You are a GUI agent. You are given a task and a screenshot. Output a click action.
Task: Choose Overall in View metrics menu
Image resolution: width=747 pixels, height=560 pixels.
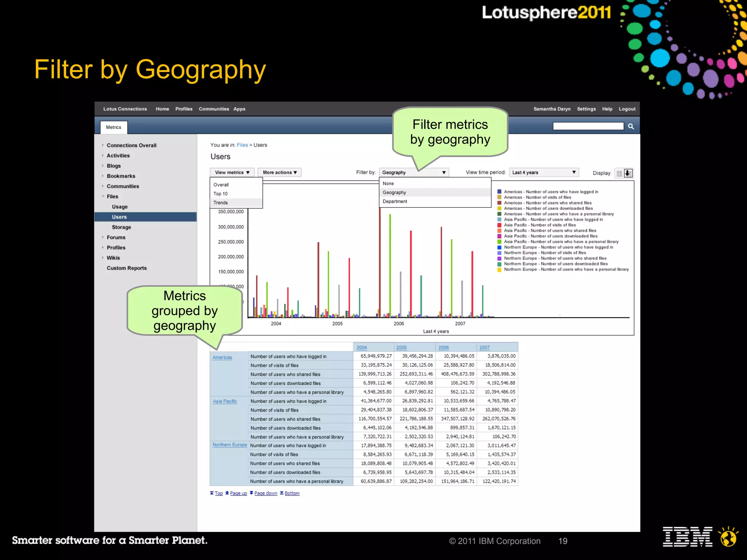tap(236, 184)
